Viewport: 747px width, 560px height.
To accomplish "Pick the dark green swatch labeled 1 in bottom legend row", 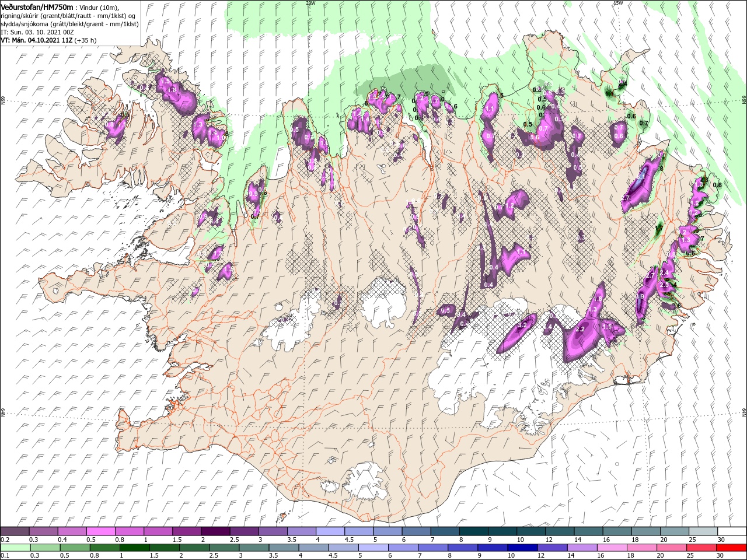I will click(x=135, y=548).
